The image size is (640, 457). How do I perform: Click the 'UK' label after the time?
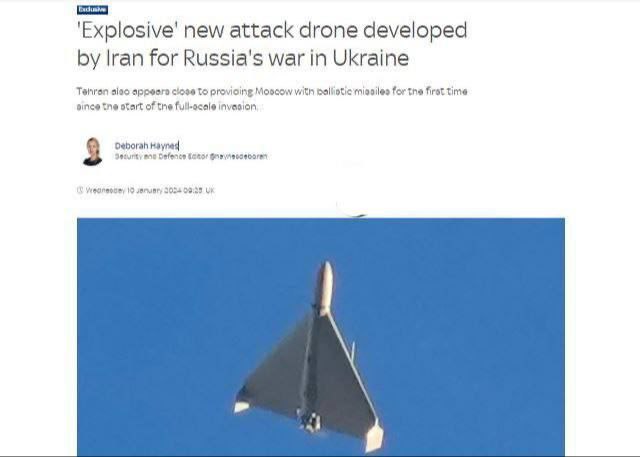pos(210,190)
